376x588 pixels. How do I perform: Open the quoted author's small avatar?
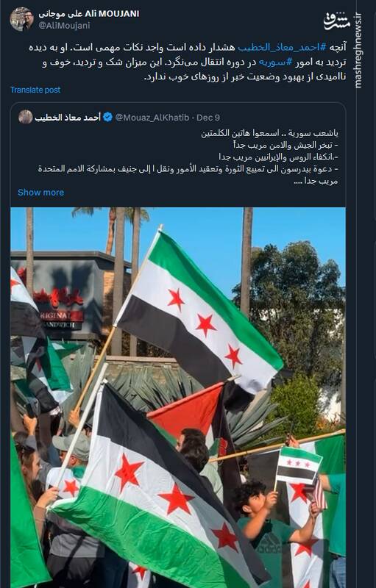25,117
